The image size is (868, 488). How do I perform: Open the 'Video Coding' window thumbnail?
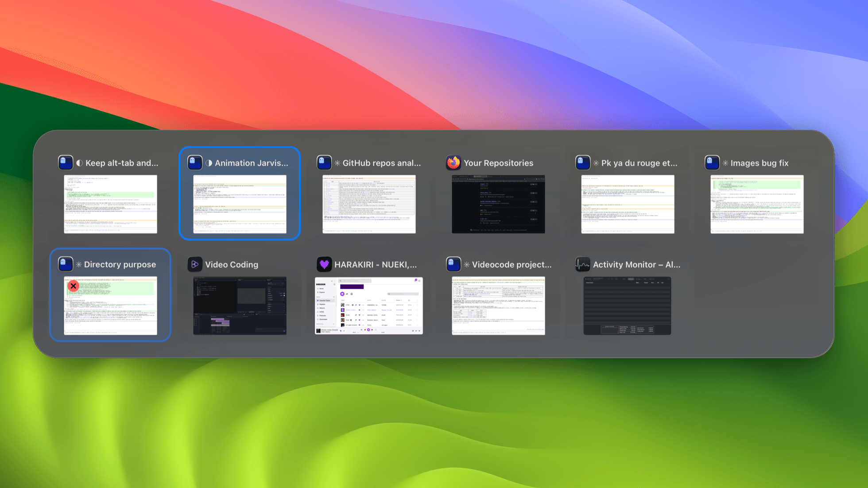click(240, 306)
